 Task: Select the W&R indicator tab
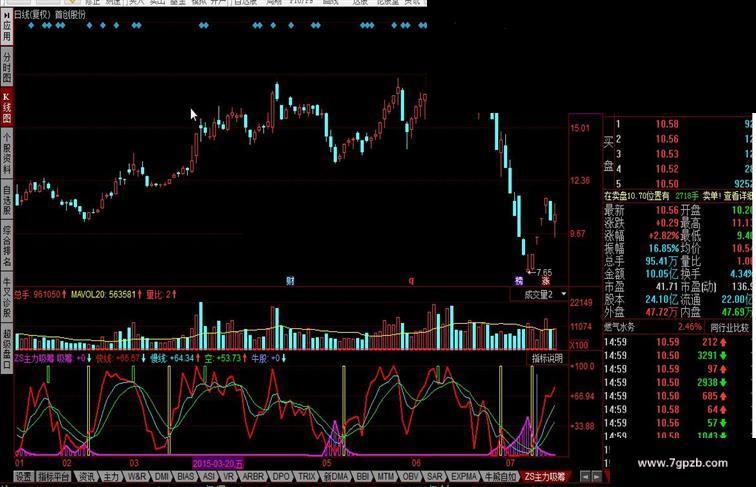[137, 476]
